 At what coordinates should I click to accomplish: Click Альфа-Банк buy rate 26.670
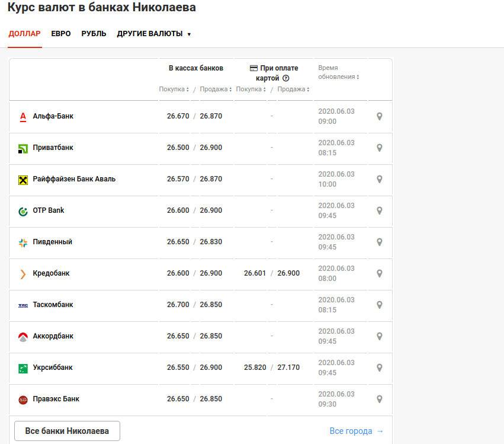tap(178, 116)
